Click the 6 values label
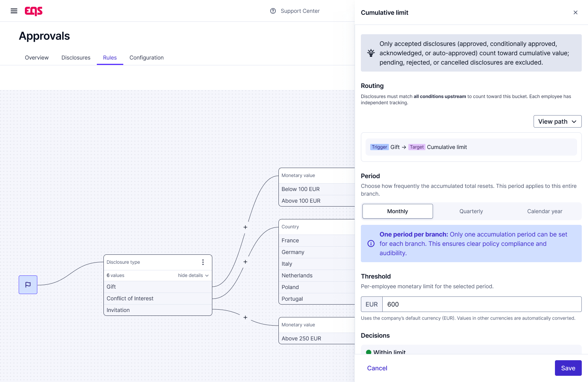 coord(115,275)
